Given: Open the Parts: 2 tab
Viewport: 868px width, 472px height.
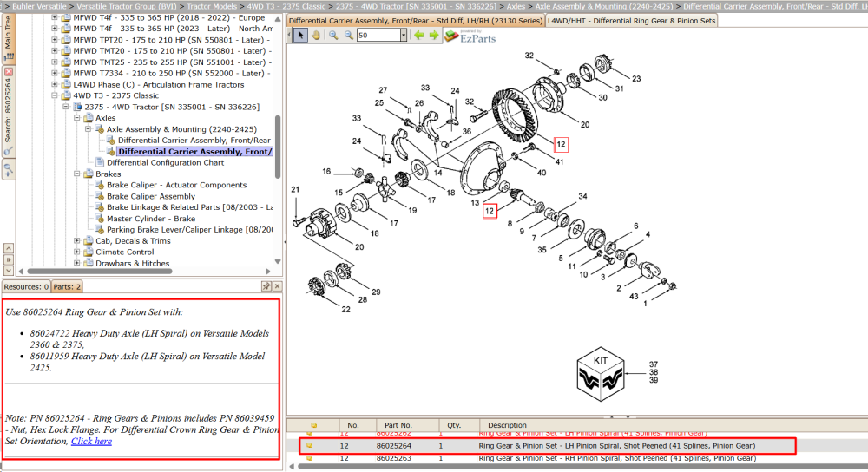Looking at the screenshot, I should (67, 286).
